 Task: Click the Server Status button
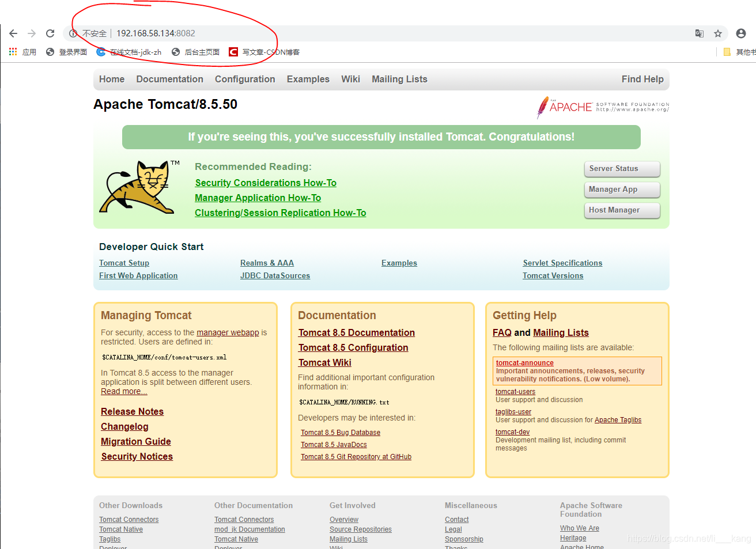(622, 169)
